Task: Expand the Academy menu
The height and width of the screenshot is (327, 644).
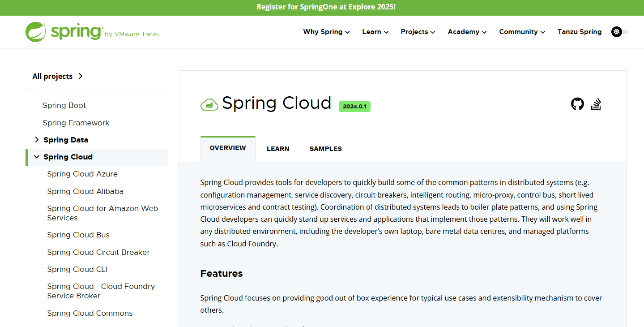Action: pos(467,32)
